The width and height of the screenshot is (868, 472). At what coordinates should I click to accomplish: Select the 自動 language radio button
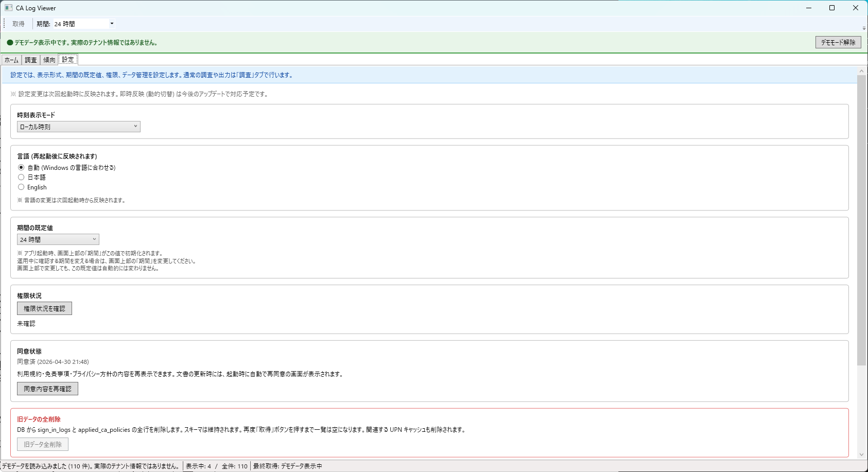[21, 167]
